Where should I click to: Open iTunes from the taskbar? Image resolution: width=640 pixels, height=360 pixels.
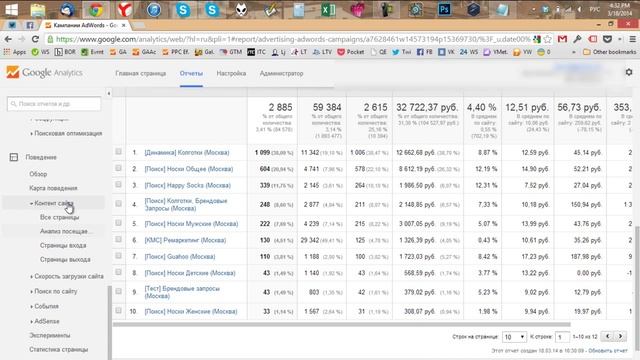tap(154, 9)
